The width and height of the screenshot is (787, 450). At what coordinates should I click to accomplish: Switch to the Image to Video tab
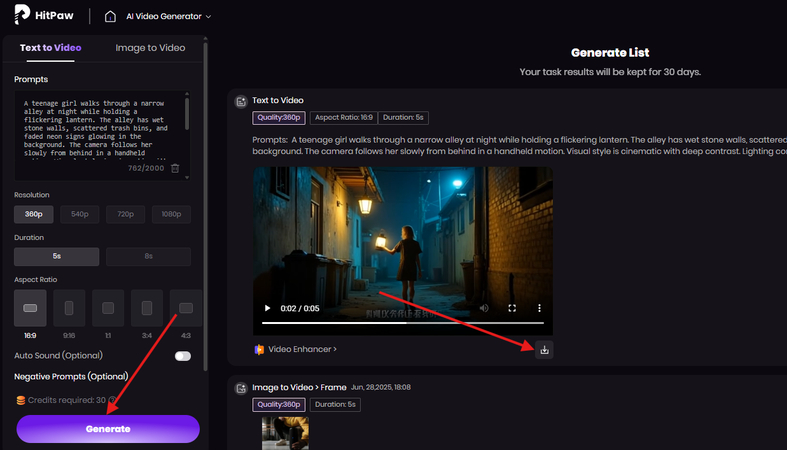[x=150, y=48]
